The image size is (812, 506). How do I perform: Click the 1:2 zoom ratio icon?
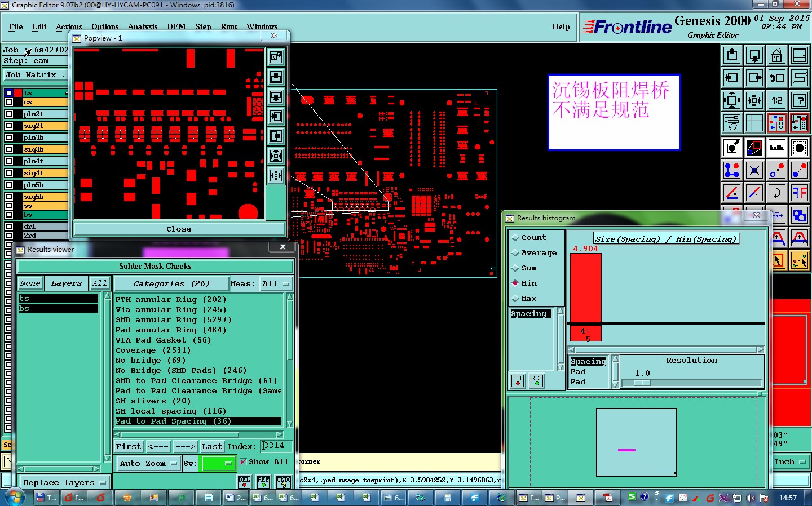coord(777,100)
